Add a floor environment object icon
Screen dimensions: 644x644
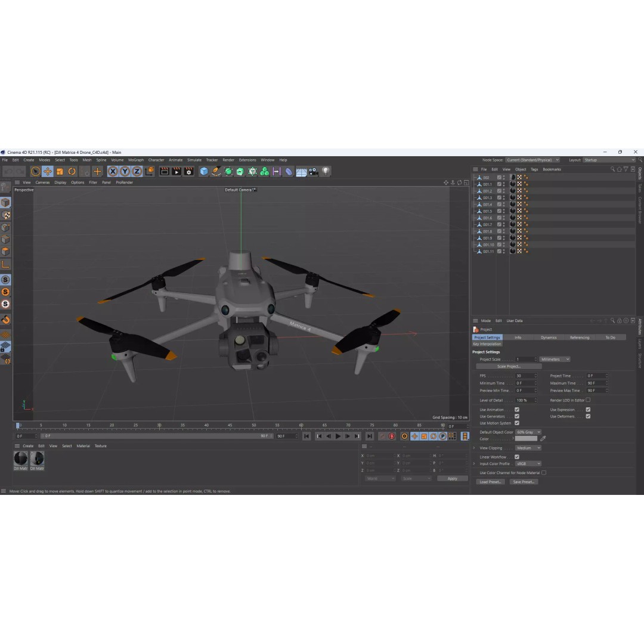click(x=301, y=172)
